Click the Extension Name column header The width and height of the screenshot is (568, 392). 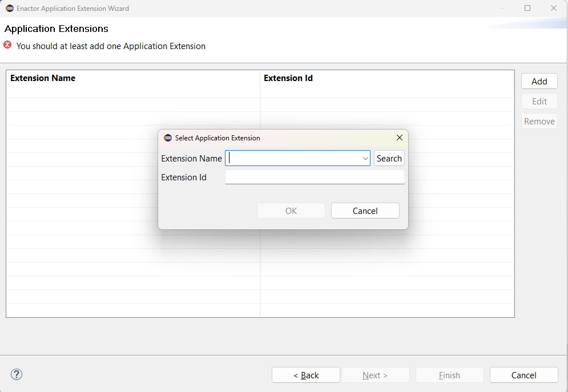pyautogui.click(x=133, y=78)
